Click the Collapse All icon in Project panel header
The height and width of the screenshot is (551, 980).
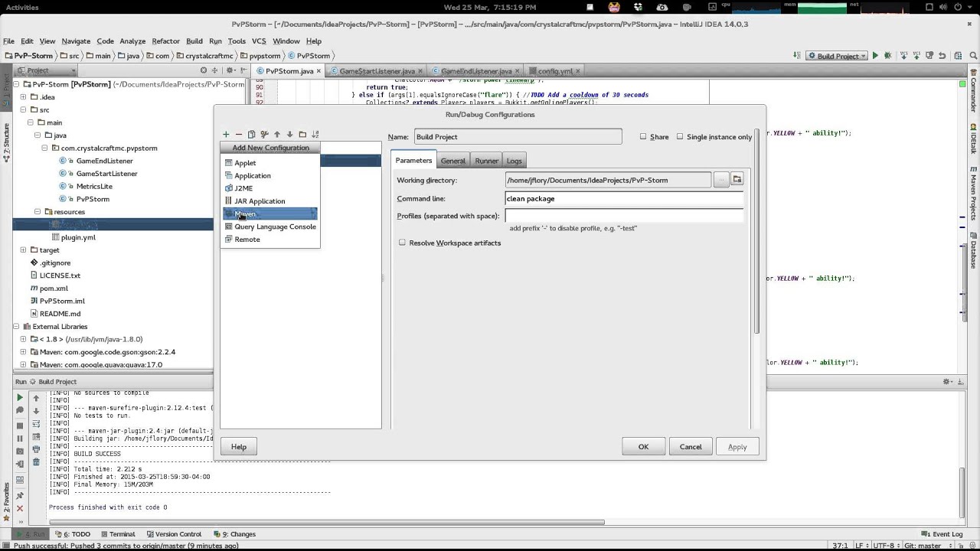(215, 70)
